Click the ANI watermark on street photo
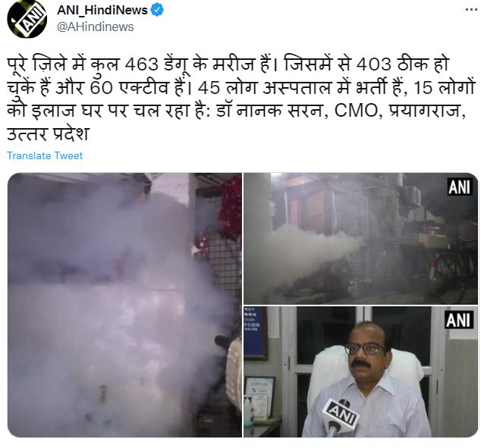This screenshot has width=481, height=448. coord(459,186)
